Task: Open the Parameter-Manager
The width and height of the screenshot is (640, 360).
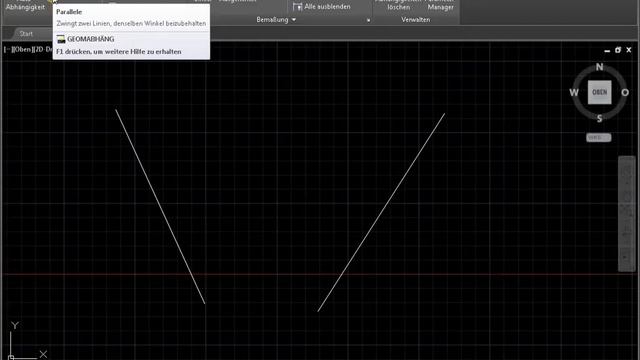Action: point(440,5)
